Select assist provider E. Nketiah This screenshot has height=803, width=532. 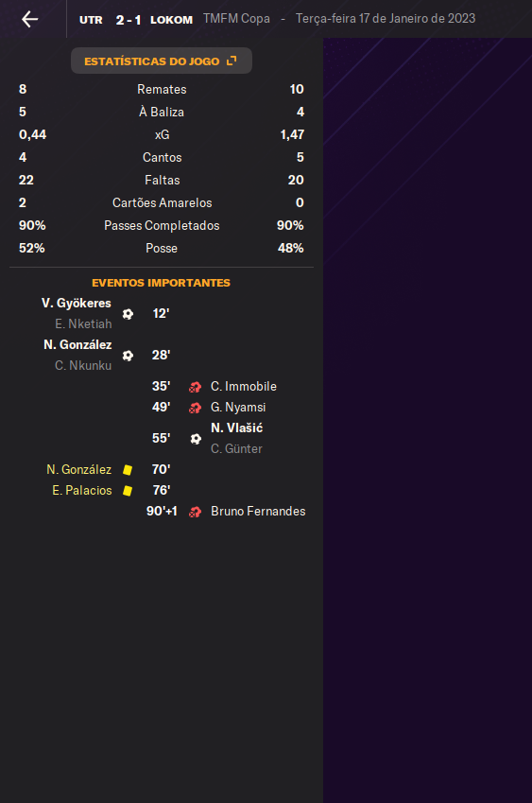[83, 324]
